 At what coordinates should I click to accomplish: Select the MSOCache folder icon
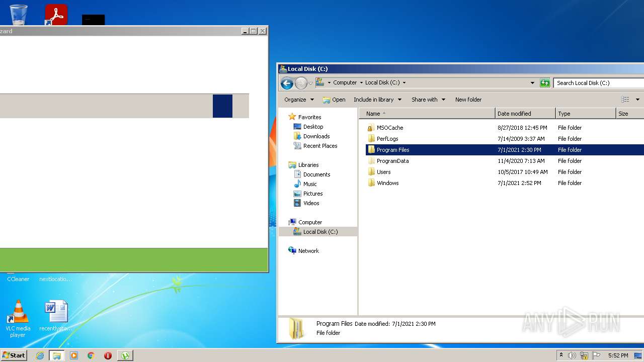pos(371,128)
